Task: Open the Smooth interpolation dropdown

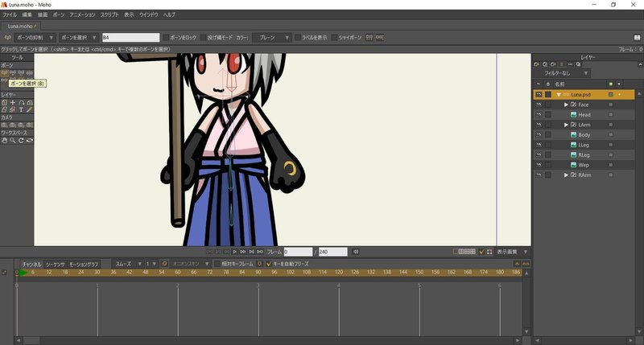Action: [x=128, y=264]
